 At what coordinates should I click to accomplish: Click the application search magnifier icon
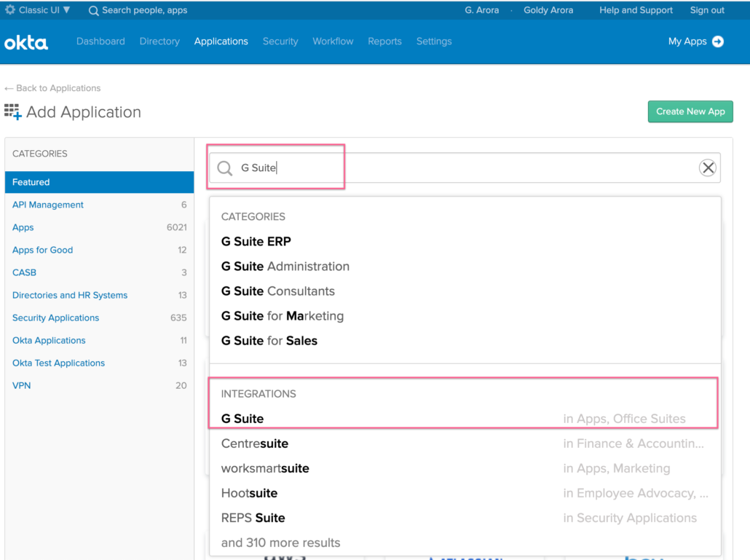click(225, 168)
